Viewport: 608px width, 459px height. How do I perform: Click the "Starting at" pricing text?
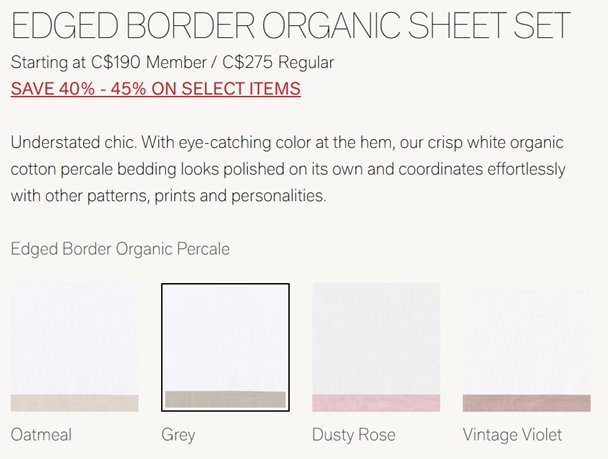[46, 63]
